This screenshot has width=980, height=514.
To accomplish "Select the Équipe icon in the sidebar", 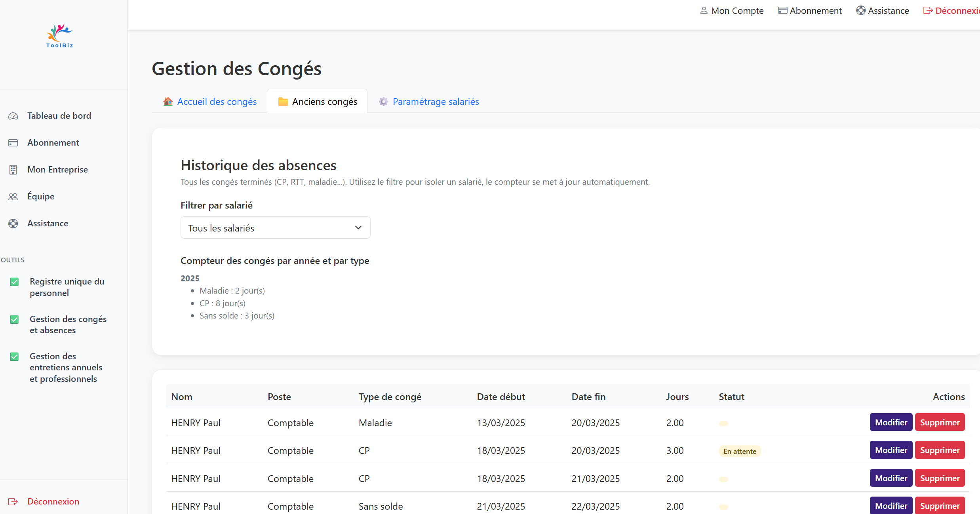I will pos(13,196).
